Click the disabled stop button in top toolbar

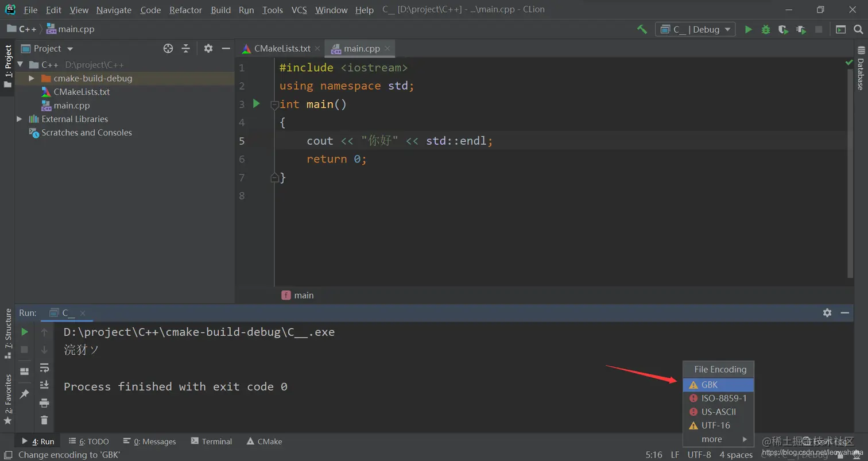819,29
